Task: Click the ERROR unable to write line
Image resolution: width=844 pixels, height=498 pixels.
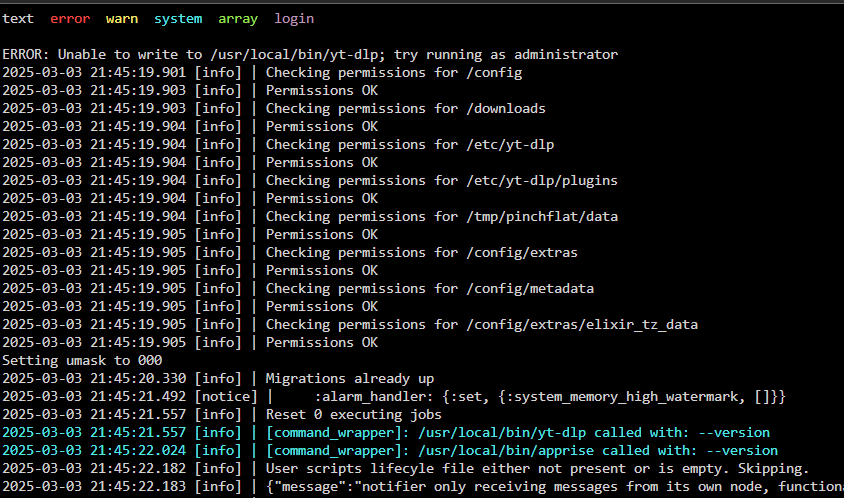Action: point(310,55)
